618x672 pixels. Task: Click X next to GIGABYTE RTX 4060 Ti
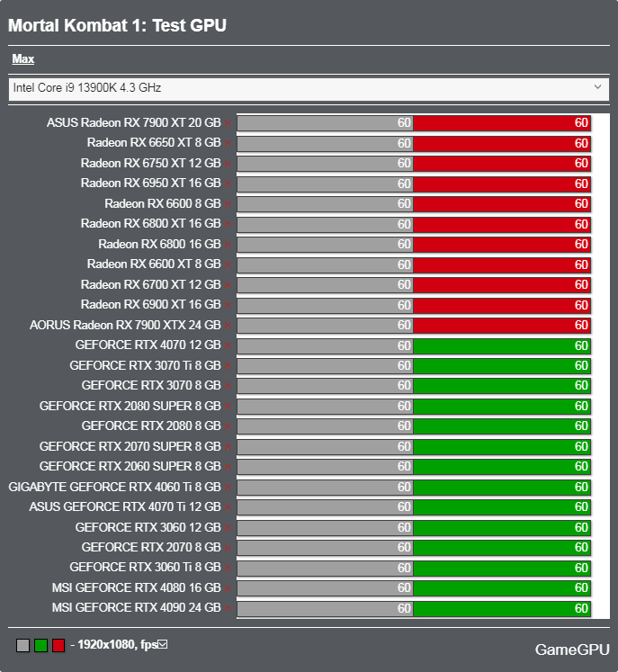click(228, 488)
